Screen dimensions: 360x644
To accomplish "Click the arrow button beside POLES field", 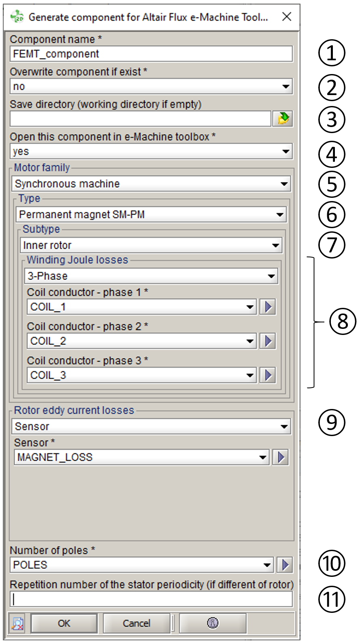I will tap(285, 565).
